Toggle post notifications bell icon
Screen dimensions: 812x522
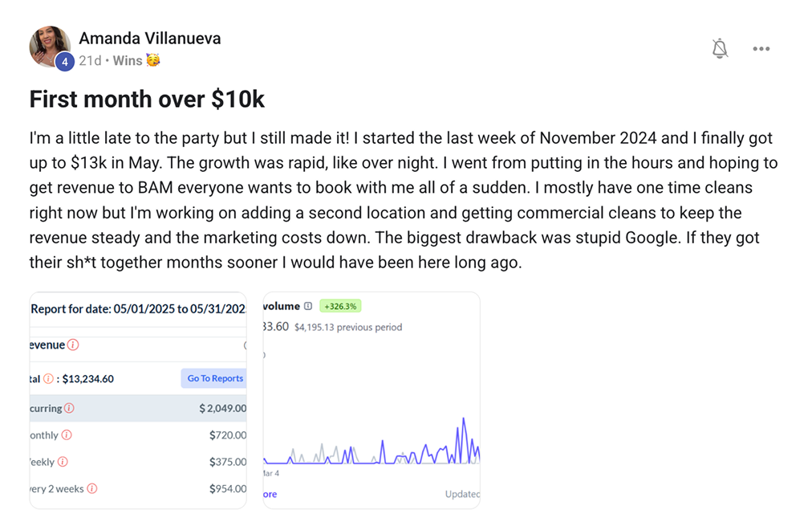pyautogui.click(x=720, y=49)
